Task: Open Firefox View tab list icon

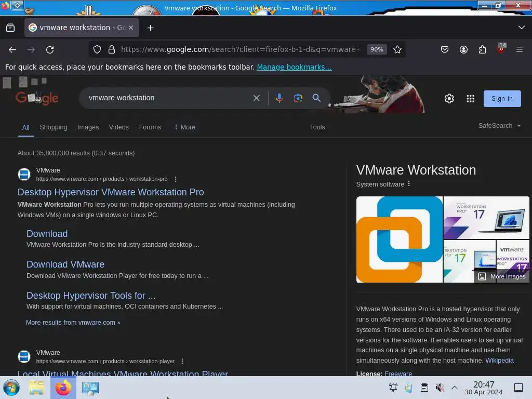Action: 10,28
